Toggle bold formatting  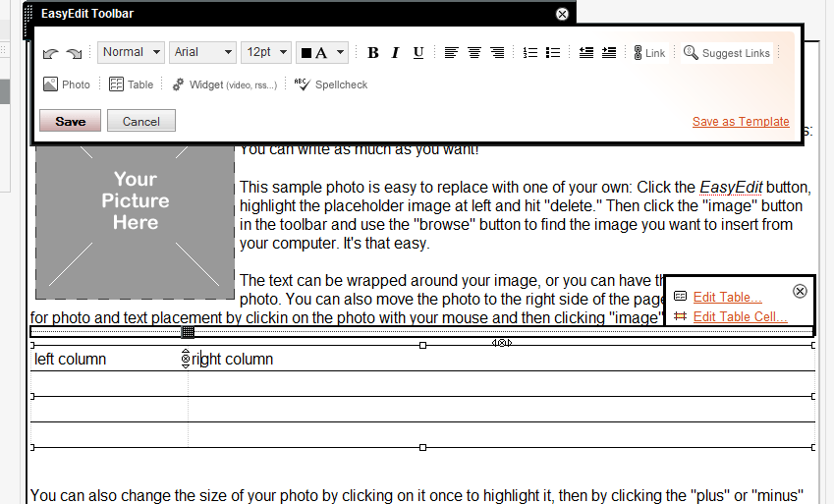click(373, 53)
